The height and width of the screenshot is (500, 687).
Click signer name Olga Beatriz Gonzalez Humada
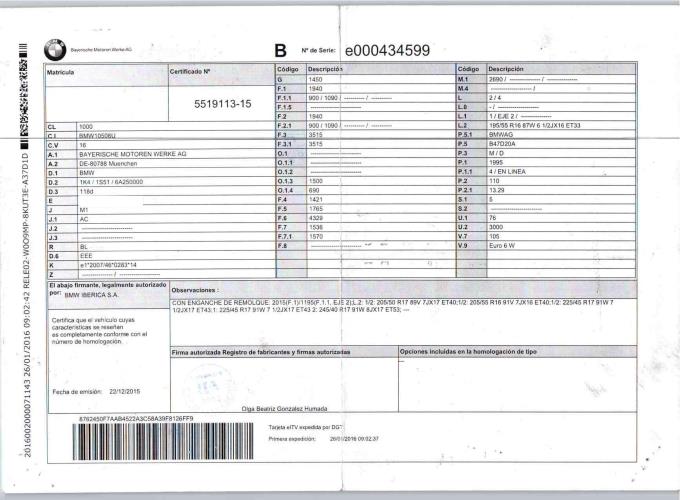pyautogui.click(x=284, y=408)
